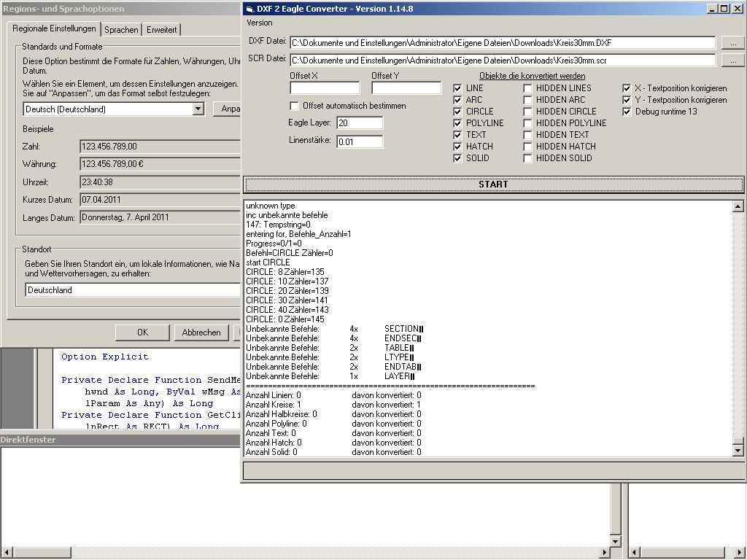Click the log line 'CIRCLE: 30 Zähler=141'

[x=287, y=300]
